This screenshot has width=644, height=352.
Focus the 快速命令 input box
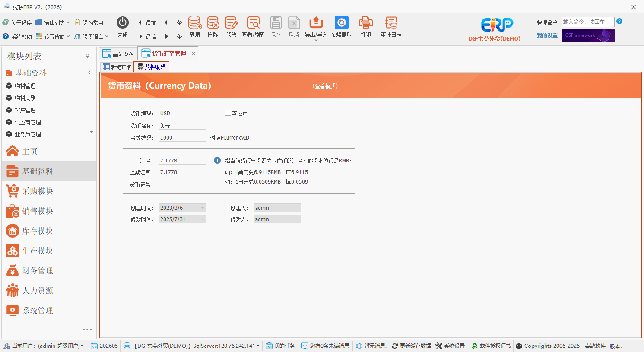pos(588,22)
